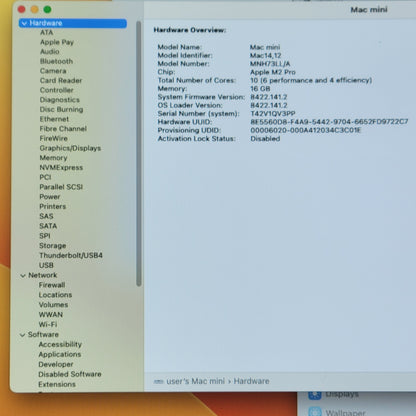Open Applications under Software
The height and width of the screenshot is (416, 416).
(x=60, y=354)
